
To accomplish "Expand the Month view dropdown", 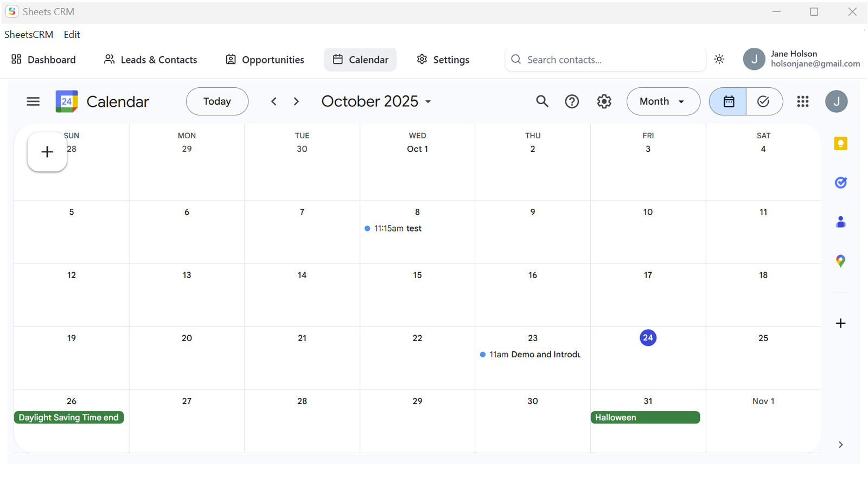I will click(x=663, y=101).
